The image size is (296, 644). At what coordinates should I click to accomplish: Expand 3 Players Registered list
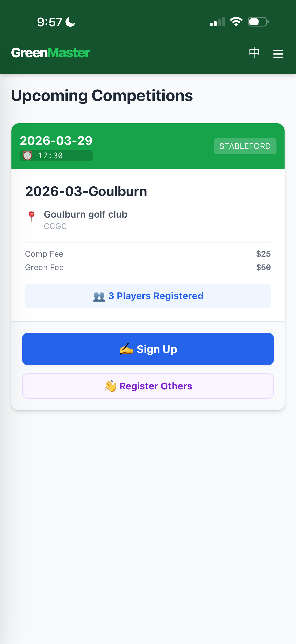click(x=148, y=296)
